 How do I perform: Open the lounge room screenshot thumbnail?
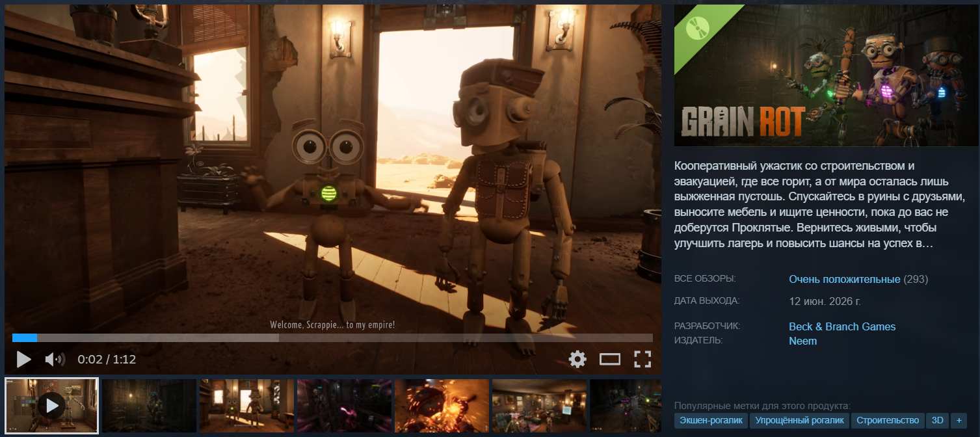click(x=539, y=406)
